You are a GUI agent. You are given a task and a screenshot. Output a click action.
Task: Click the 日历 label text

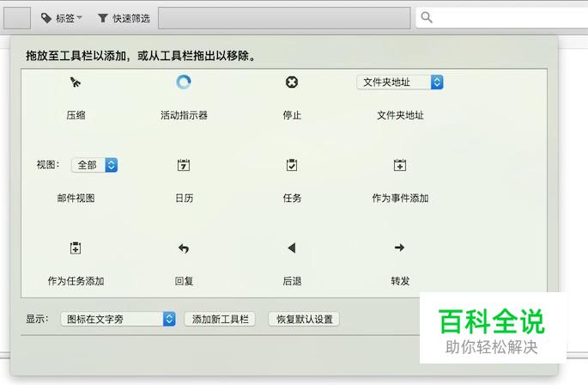point(184,198)
